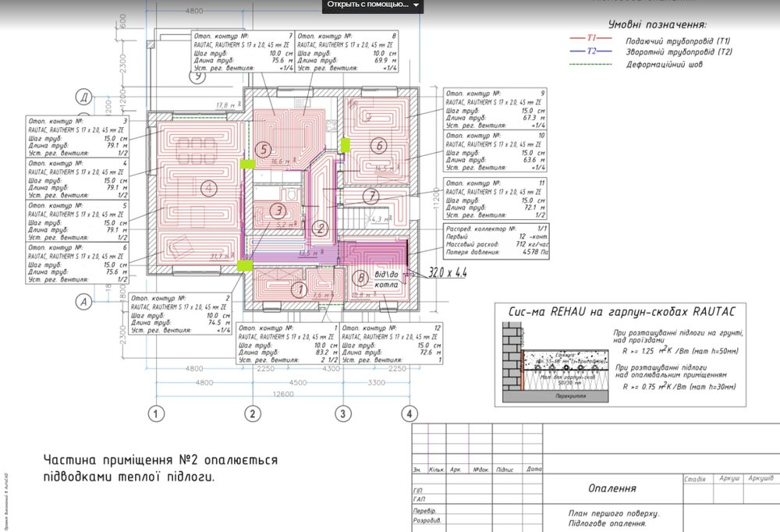Select heating circuit №12 data box
The image size is (780, 532).
click(392, 343)
